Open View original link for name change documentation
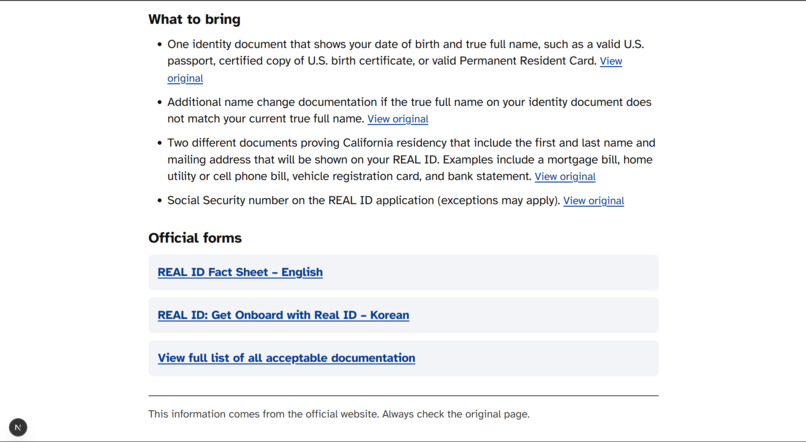Screen dimensions: 806x442 tap(398, 119)
